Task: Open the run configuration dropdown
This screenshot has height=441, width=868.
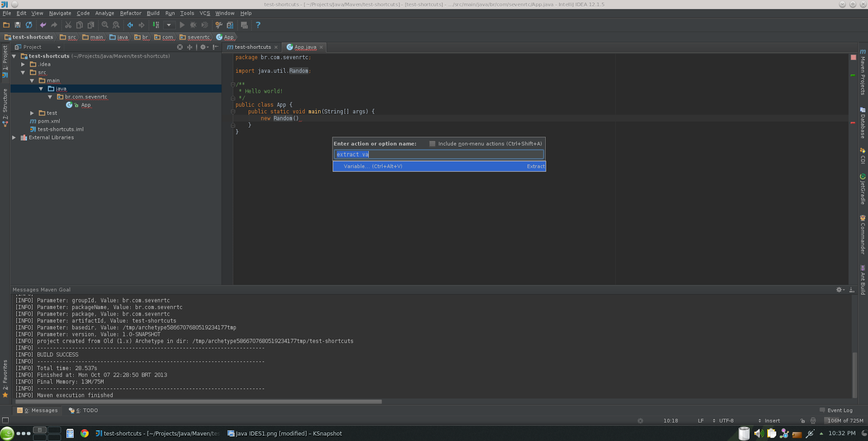Action: click(x=169, y=25)
